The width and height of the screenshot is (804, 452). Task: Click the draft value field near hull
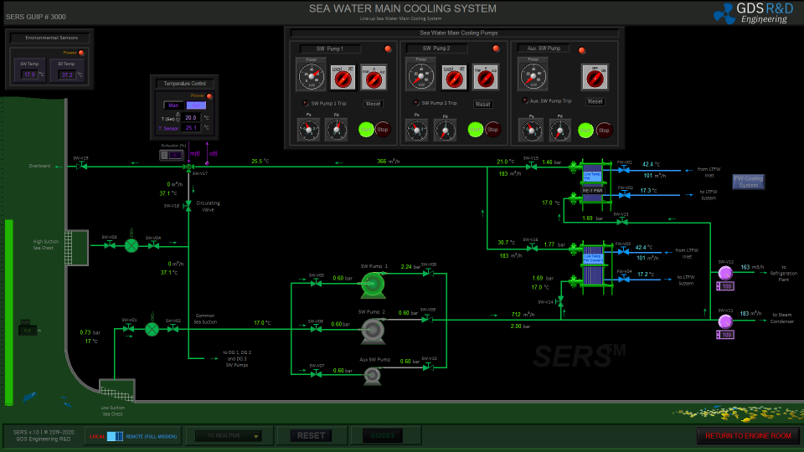click(28, 331)
